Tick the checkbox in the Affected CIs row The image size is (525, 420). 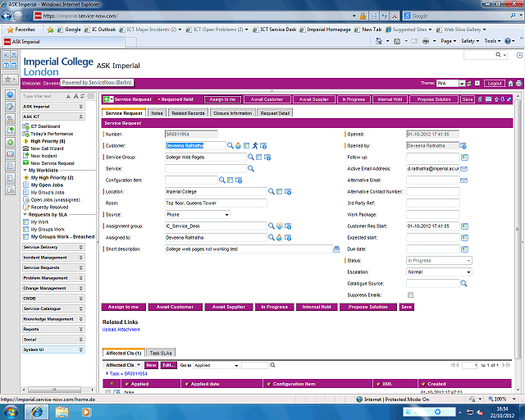[108, 392]
